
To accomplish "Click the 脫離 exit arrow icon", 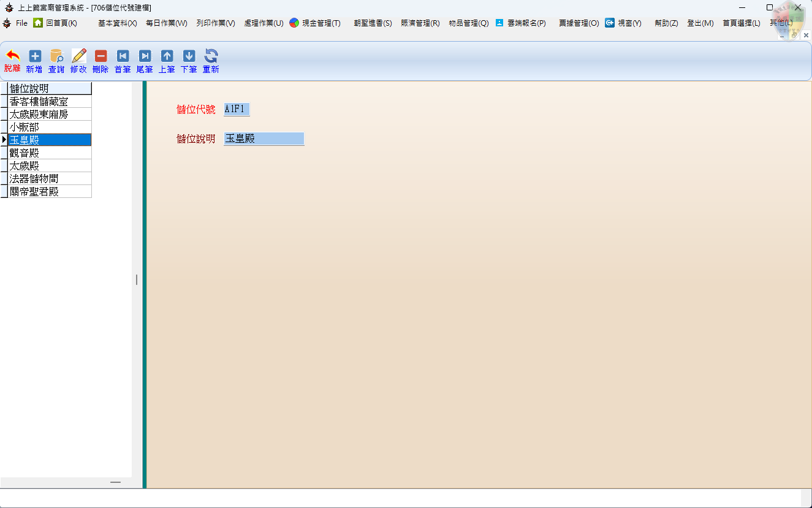I will (x=12, y=56).
